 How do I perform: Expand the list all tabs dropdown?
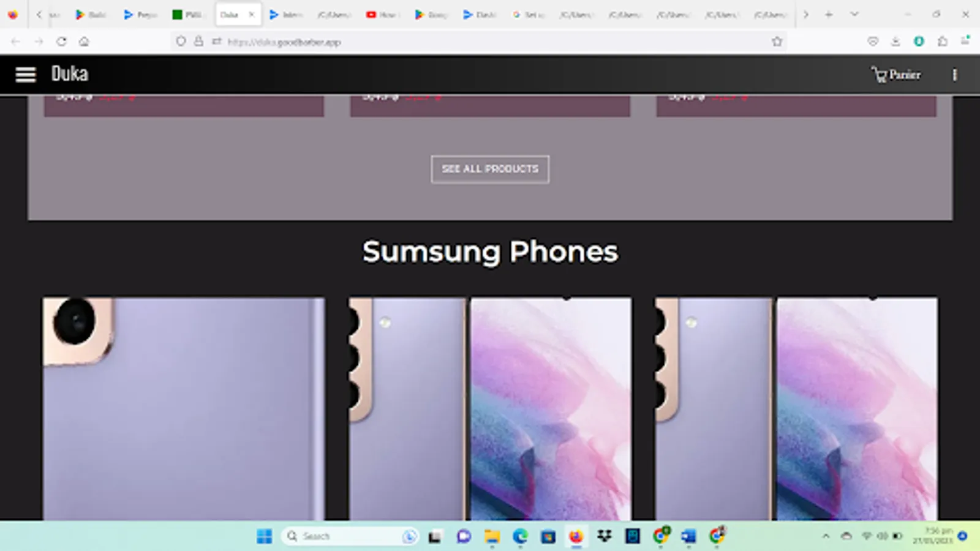(854, 15)
